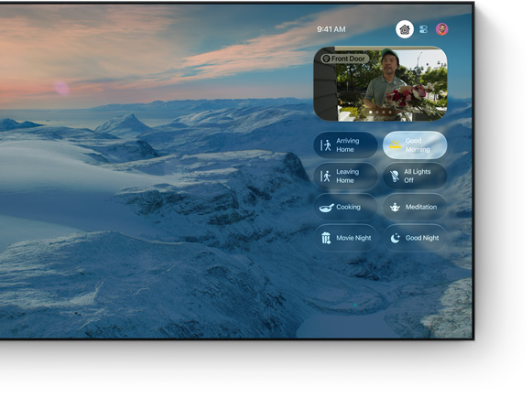The image size is (532, 397).
Task: Activate the Arriving Home scene
Action: [345, 145]
